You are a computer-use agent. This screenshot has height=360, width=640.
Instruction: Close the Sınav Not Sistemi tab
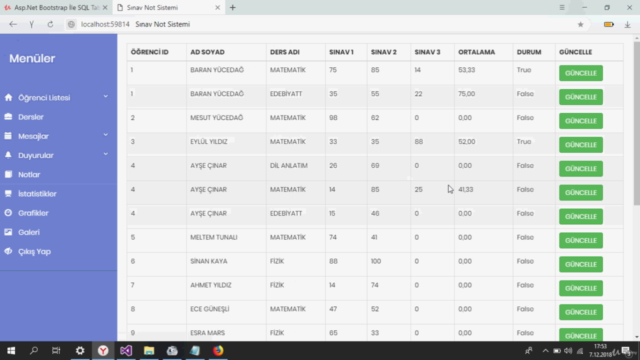[x=218, y=7]
